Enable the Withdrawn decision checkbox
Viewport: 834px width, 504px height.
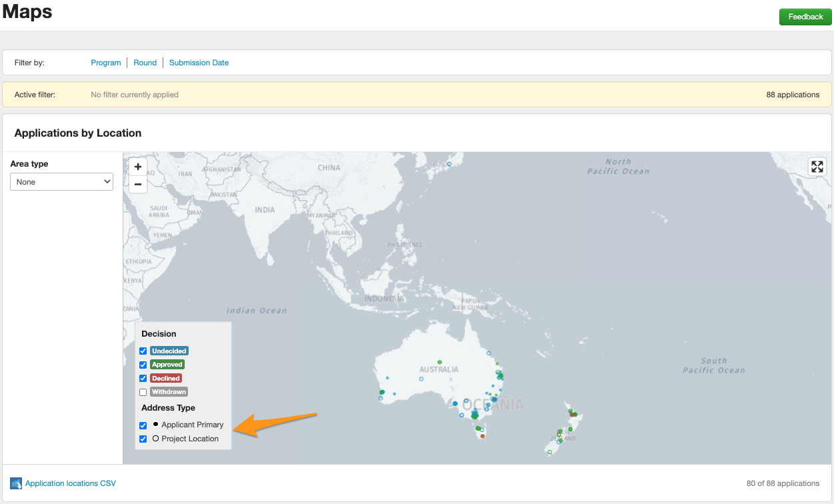point(143,393)
